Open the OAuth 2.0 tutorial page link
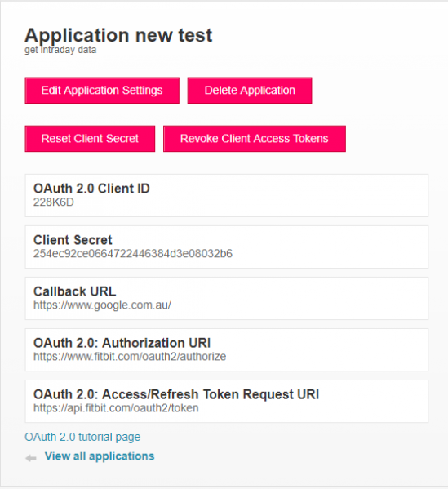This screenshot has width=448, height=489. tap(82, 437)
